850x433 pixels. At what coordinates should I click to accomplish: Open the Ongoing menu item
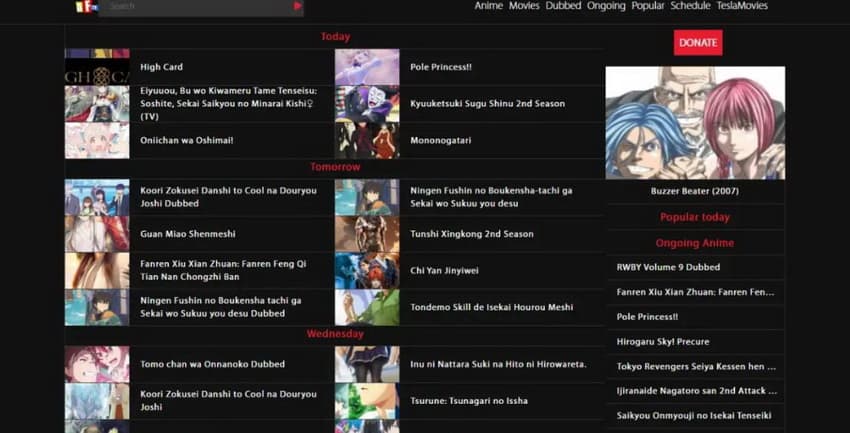coord(606,6)
